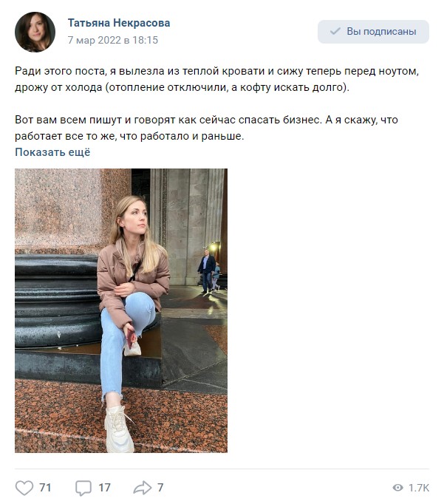Open the author name Татьяна Некрасова
The width and height of the screenshot is (444, 504).
click(119, 23)
